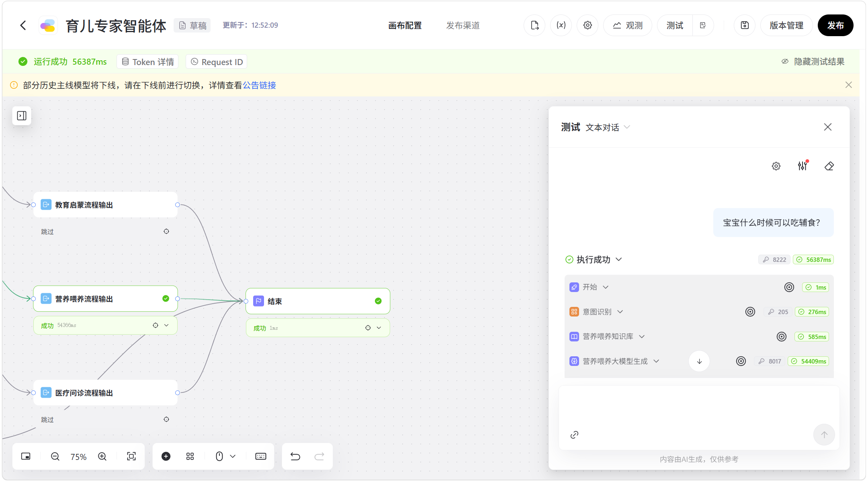Image resolution: width=868 pixels, height=482 pixels.
Task: Locate 营养喂养大模型生成 node via target icon
Action: click(741, 361)
